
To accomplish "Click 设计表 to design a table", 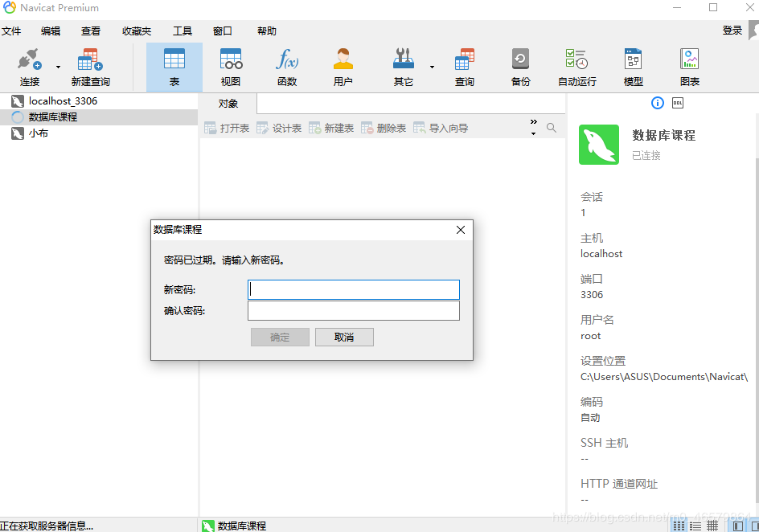I will (278, 127).
